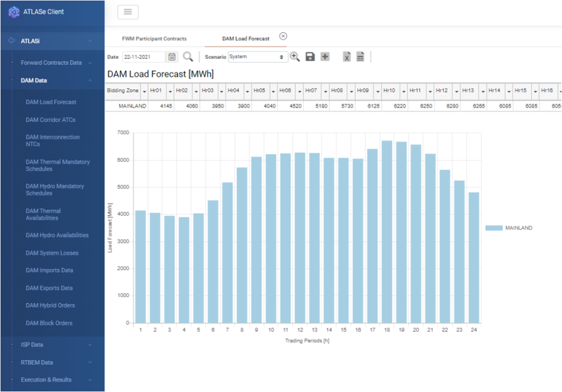
Task: Collapse the DAM Data section
Action: 34,80
